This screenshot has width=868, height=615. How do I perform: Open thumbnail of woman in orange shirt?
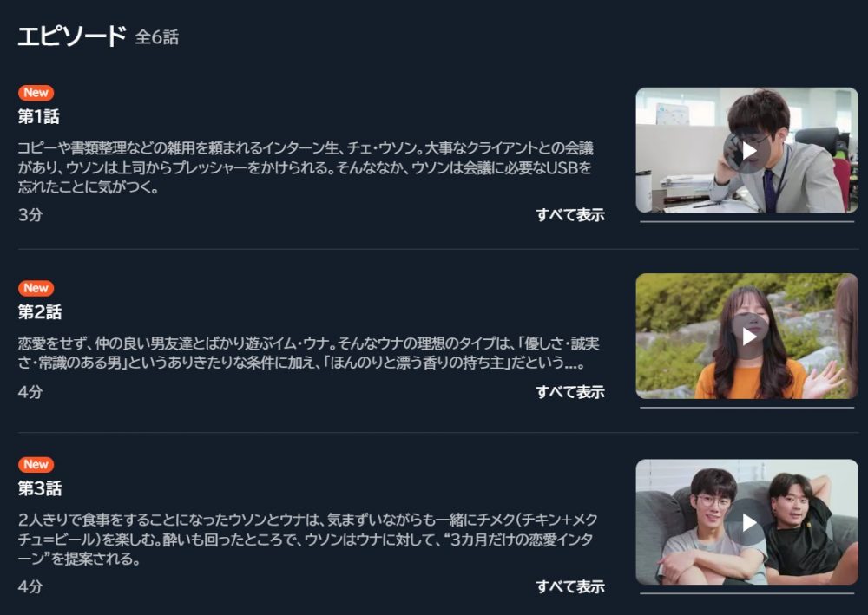coord(746,337)
